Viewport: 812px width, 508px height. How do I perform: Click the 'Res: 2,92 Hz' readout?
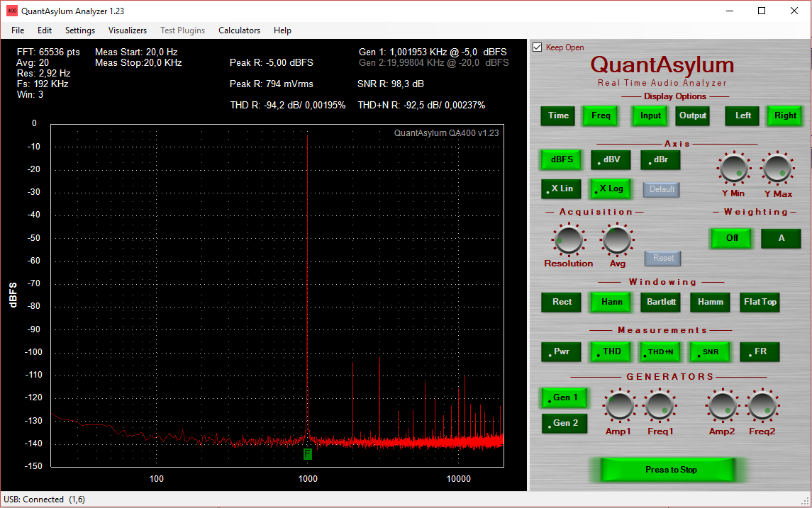[43, 74]
